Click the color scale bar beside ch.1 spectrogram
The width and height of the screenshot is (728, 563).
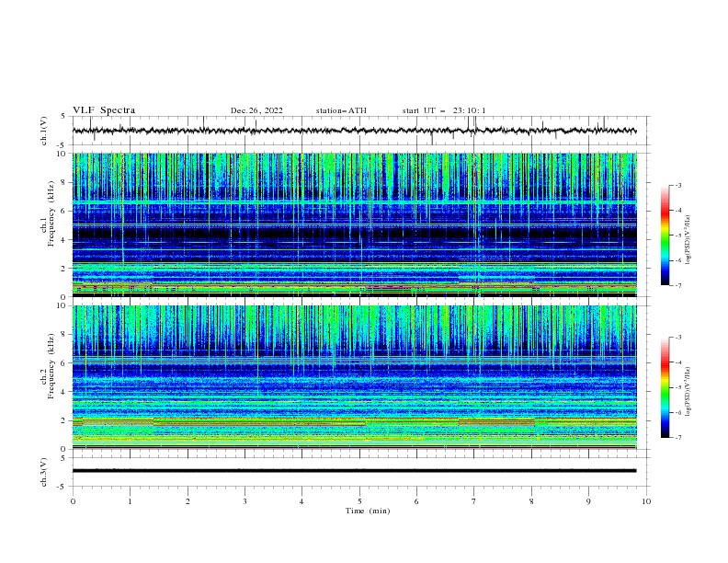coord(665,236)
